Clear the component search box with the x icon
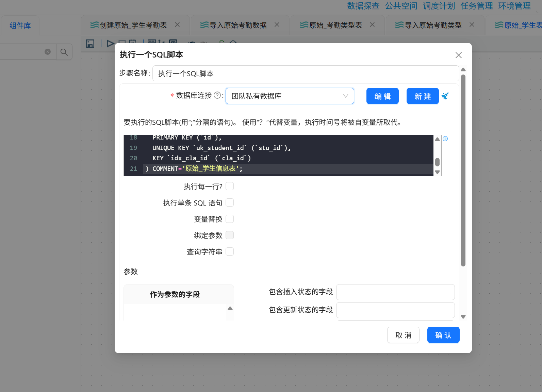542x392 pixels. (x=48, y=52)
